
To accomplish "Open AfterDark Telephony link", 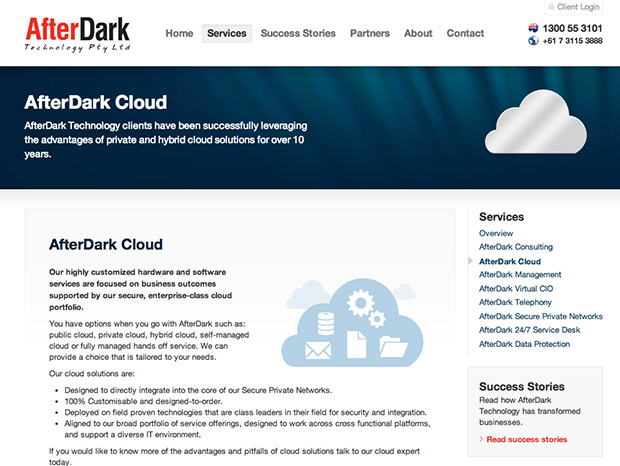I will pyautogui.click(x=515, y=302).
